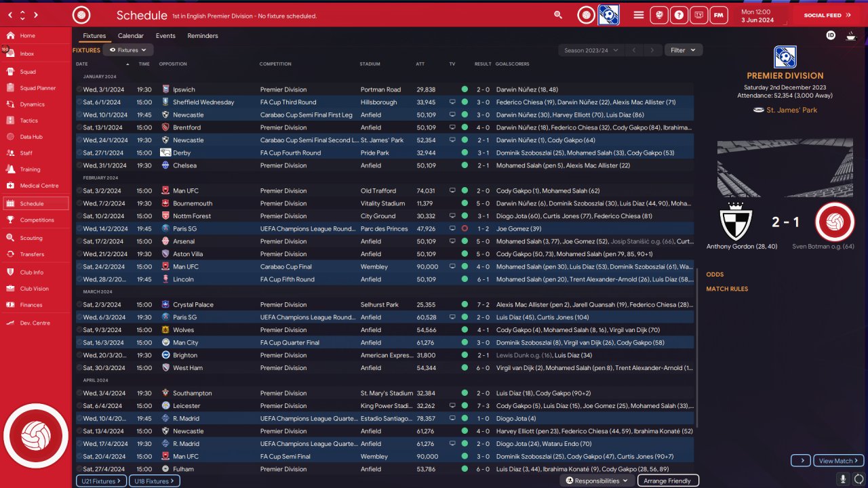Click the View Match button
This screenshot has width=868, height=488.
(839, 461)
